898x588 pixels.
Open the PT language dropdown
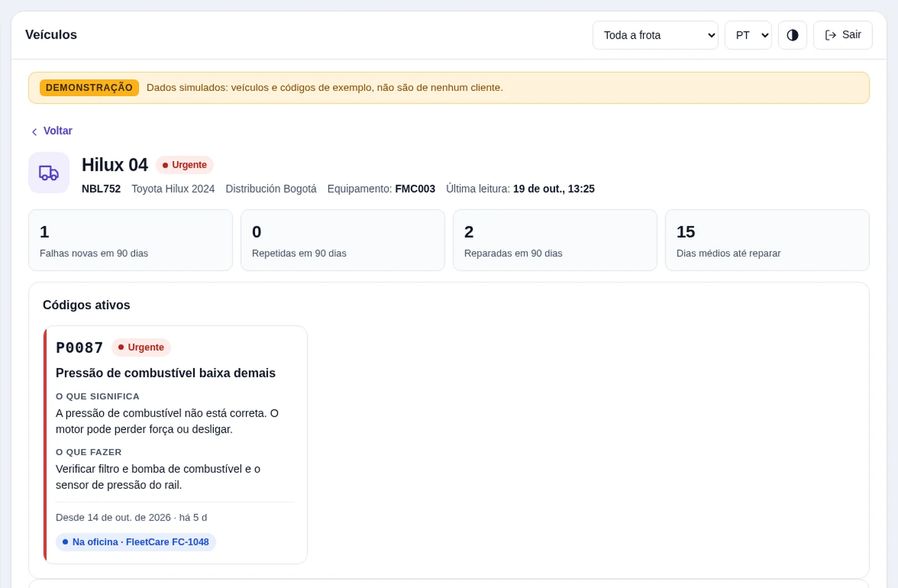748,35
